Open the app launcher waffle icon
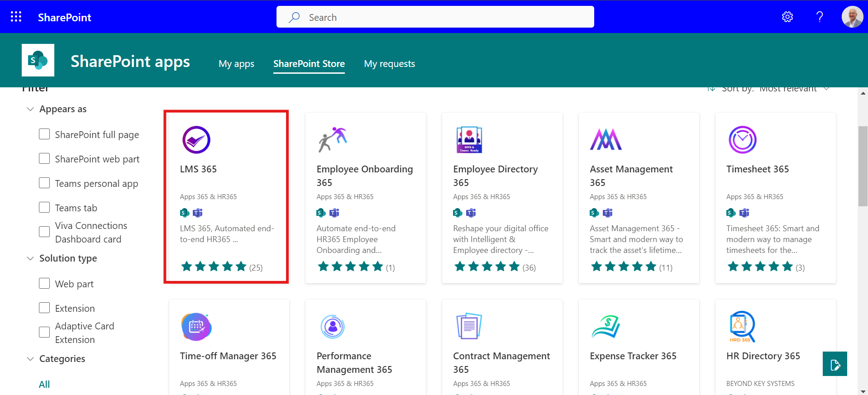The width and height of the screenshot is (868, 395). (x=16, y=17)
